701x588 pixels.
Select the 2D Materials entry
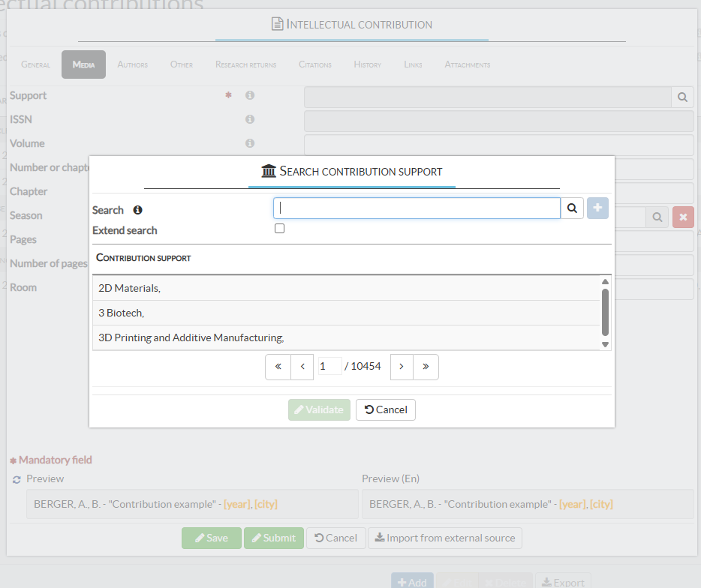coord(129,288)
